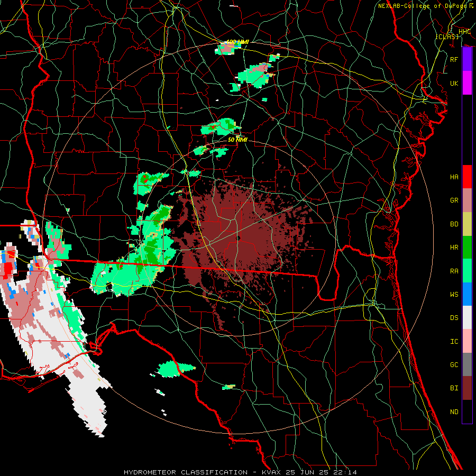Pick the dusty pink GR graupel swatch

(x=467, y=200)
